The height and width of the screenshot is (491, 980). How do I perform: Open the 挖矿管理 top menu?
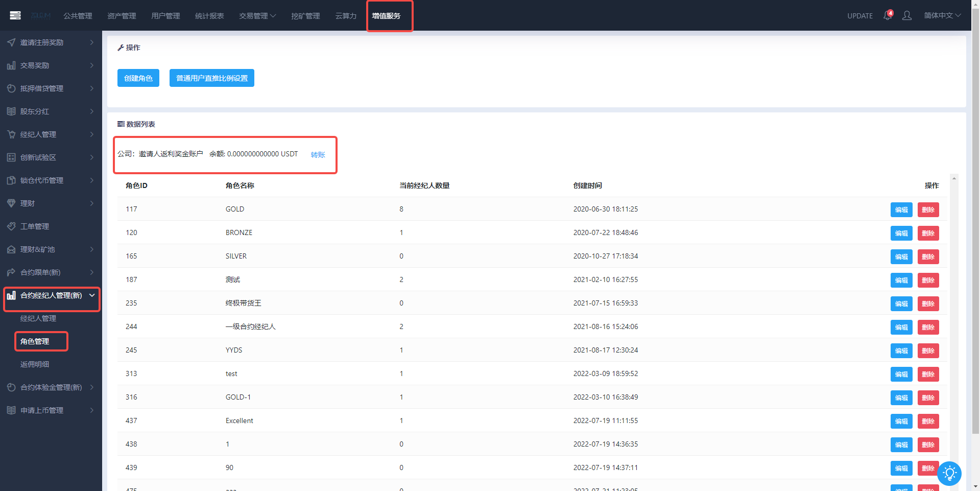pos(305,16)
